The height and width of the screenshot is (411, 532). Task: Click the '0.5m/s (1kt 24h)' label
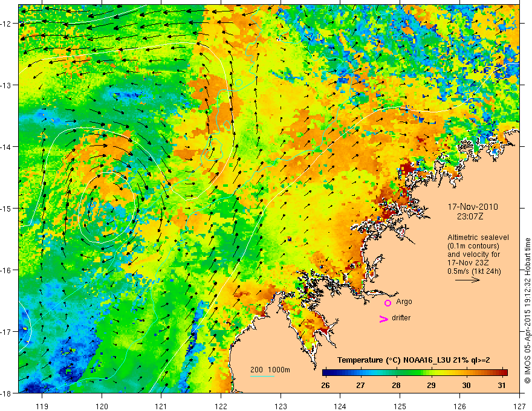point(474,271)
